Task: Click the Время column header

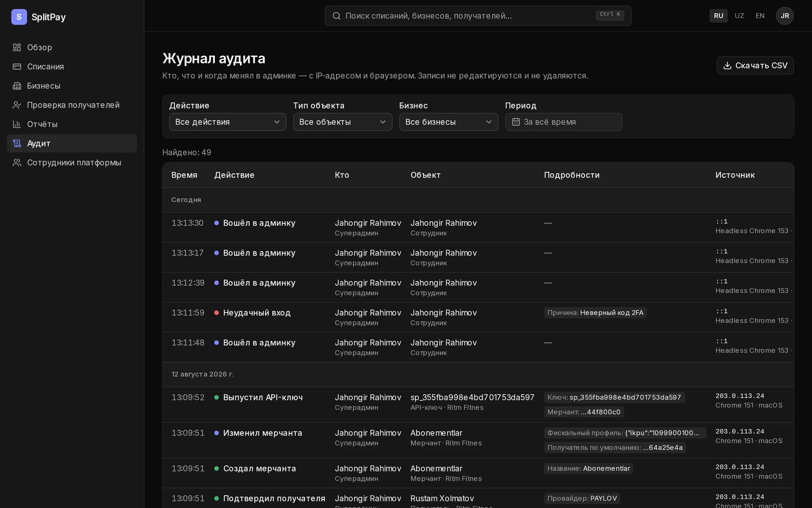Action: [x=184, y=175]
